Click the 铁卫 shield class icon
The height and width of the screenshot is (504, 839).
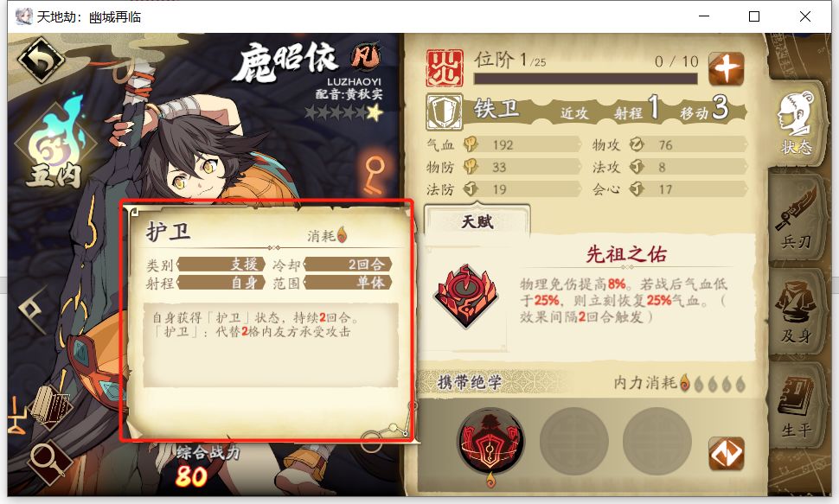coord(444,112)
